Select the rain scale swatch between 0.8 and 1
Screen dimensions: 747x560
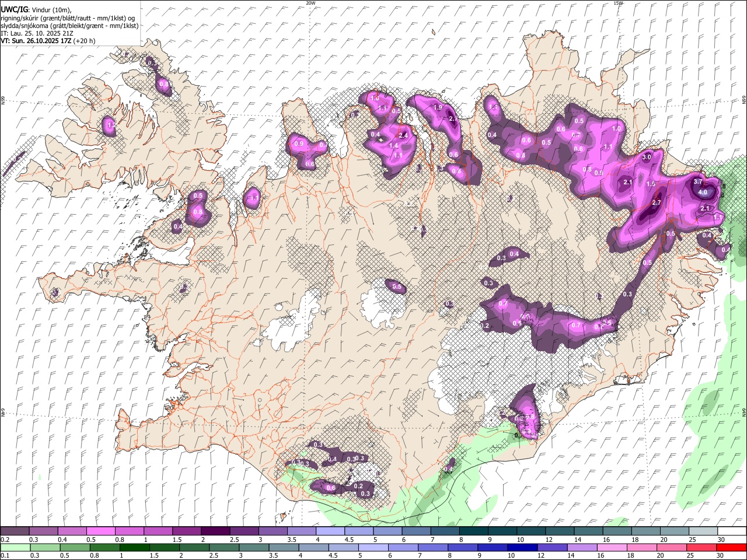(104, 547)
